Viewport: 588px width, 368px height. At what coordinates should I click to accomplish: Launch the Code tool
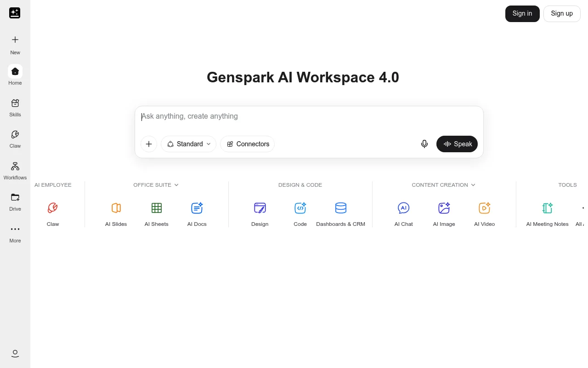click(x=300, y=214)
